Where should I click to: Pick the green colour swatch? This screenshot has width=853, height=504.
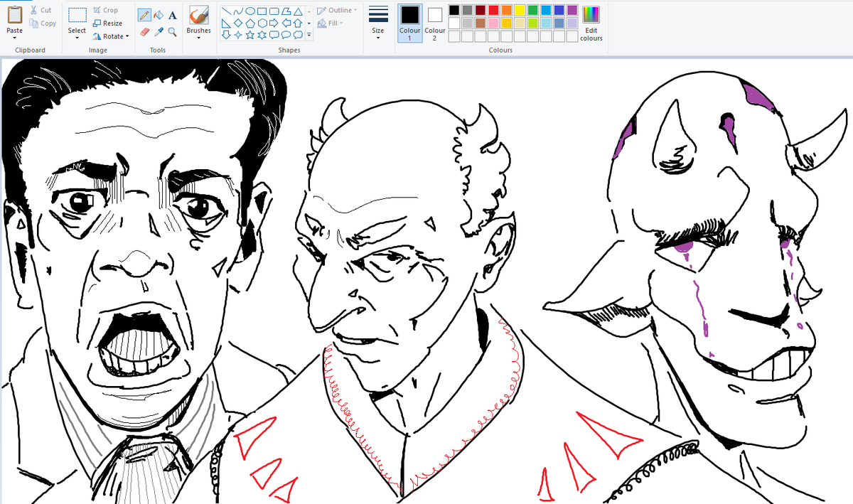tap(532, 10)
